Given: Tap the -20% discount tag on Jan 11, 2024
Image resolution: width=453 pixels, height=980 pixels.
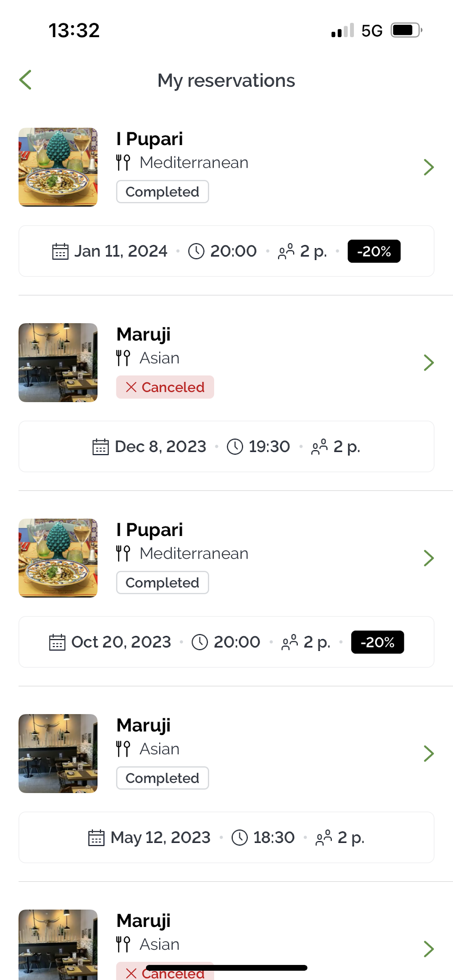Looking at the screenshot, I should (374, 251).
